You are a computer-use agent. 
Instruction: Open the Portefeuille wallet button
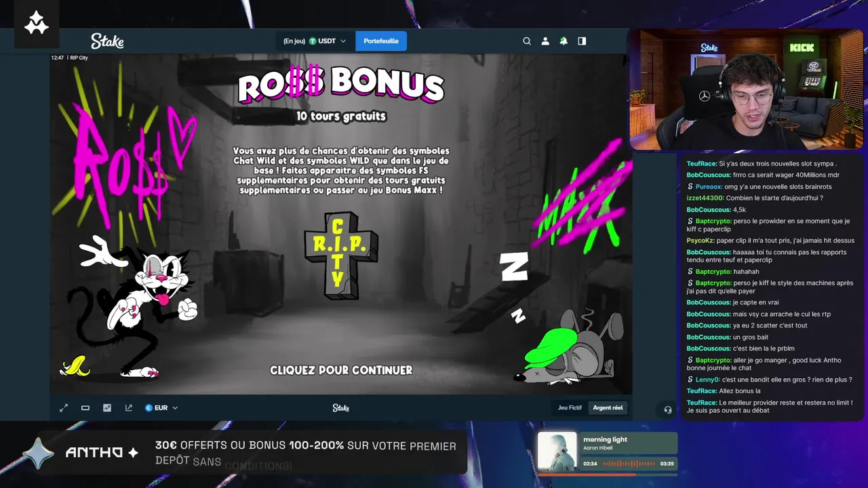coord(381,41)
